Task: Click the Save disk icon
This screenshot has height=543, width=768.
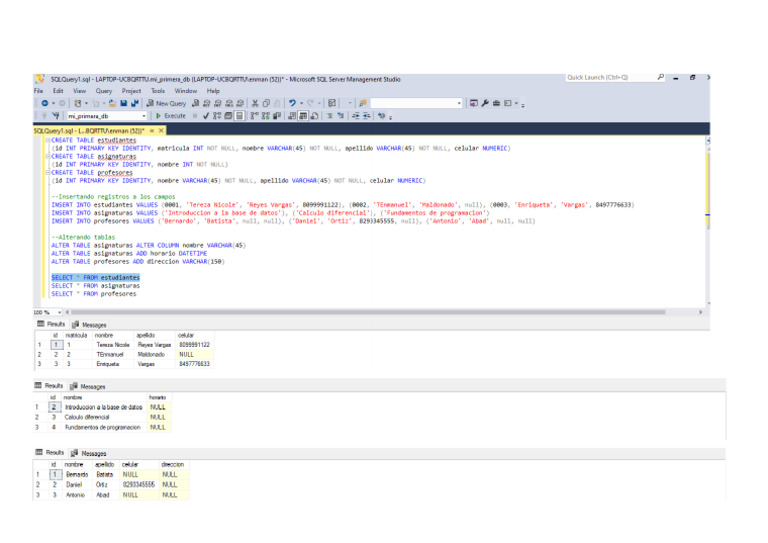Action: coord(123,103)
